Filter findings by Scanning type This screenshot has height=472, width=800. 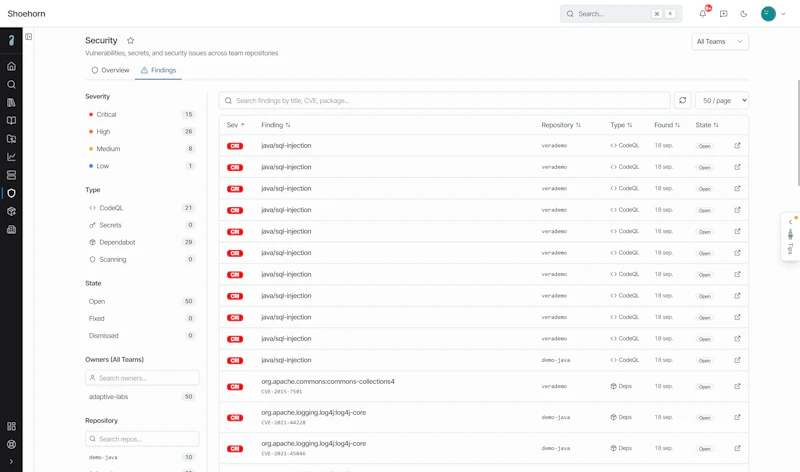click(141, 260)
